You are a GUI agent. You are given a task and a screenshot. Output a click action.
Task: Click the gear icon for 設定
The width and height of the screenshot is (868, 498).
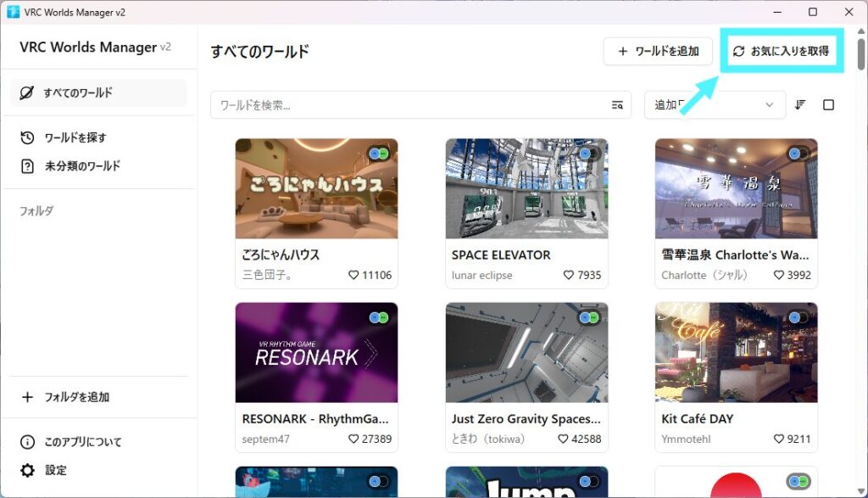click(27, 470)
